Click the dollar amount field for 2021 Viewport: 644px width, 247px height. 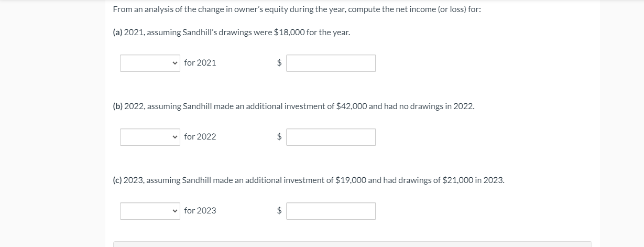[x=331, y=63]
